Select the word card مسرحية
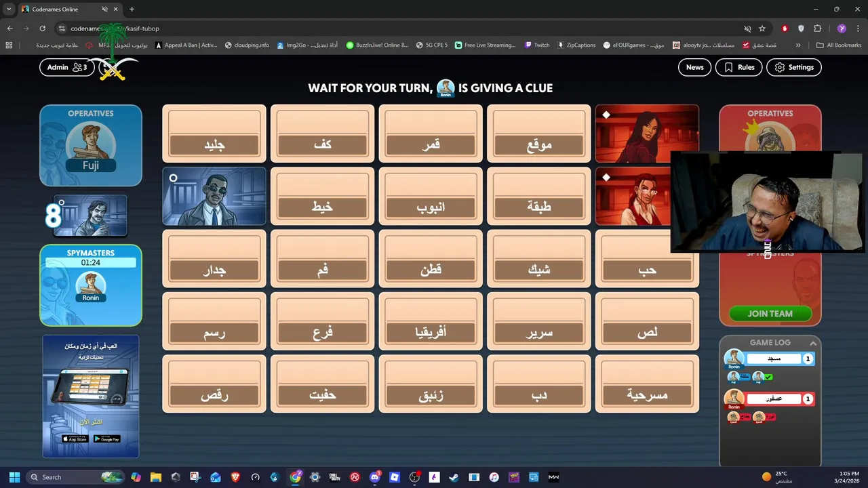The height and width of the screenshot is (488, 868). click(x=647, y=384)
